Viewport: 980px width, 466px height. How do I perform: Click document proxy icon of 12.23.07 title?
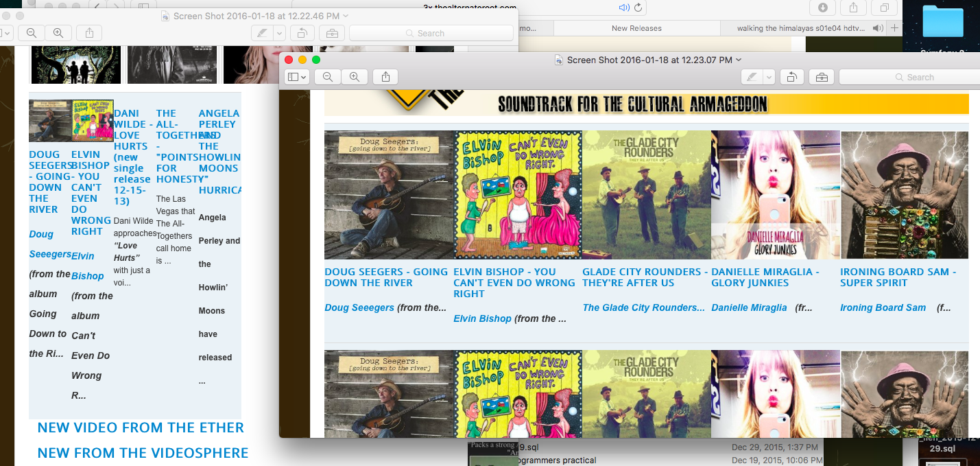click(x=559, y=60)
